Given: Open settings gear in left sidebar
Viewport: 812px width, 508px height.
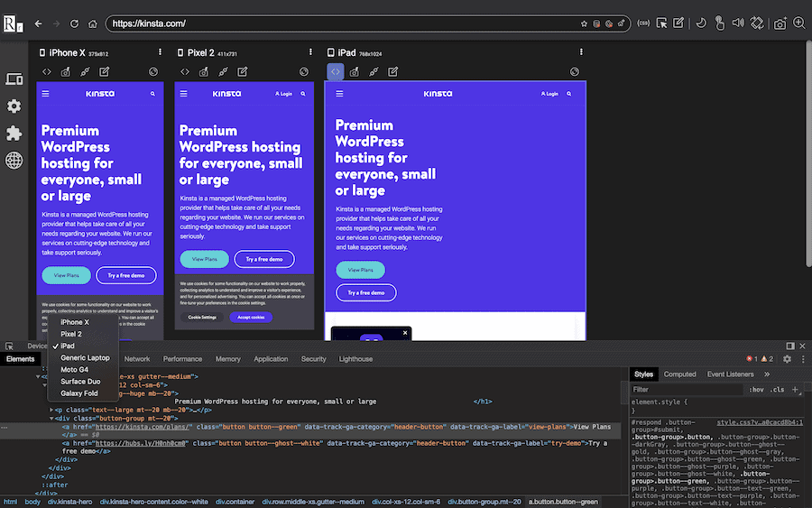Looking at the screenshot, I should (x=14, y=106).
